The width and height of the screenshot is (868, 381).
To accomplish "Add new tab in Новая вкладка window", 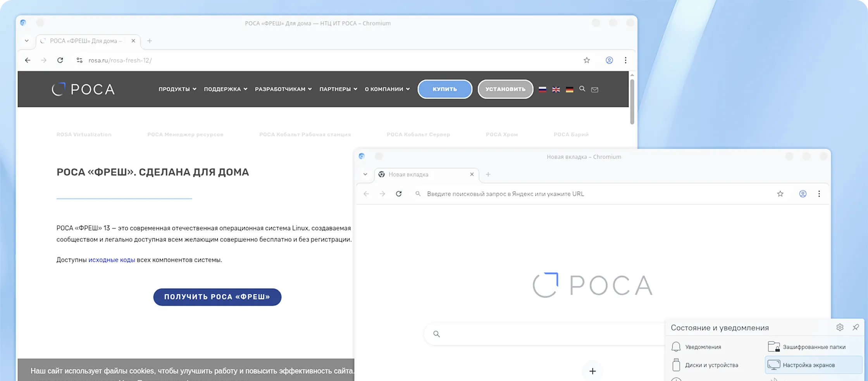I will pyautogui.click(x=488, y=174).
